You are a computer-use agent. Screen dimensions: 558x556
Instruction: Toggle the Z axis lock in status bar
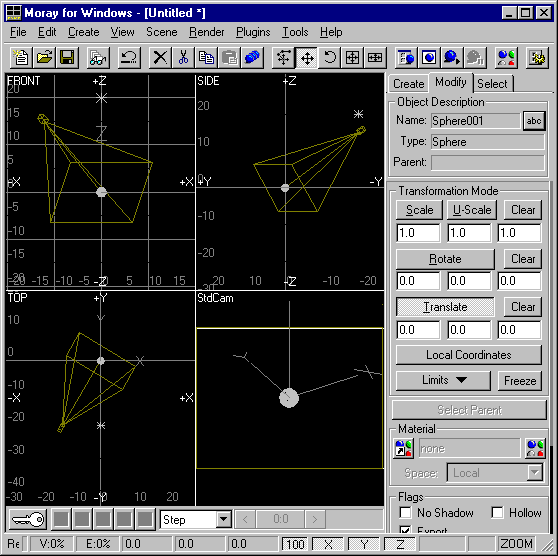[x=400, y=544]
